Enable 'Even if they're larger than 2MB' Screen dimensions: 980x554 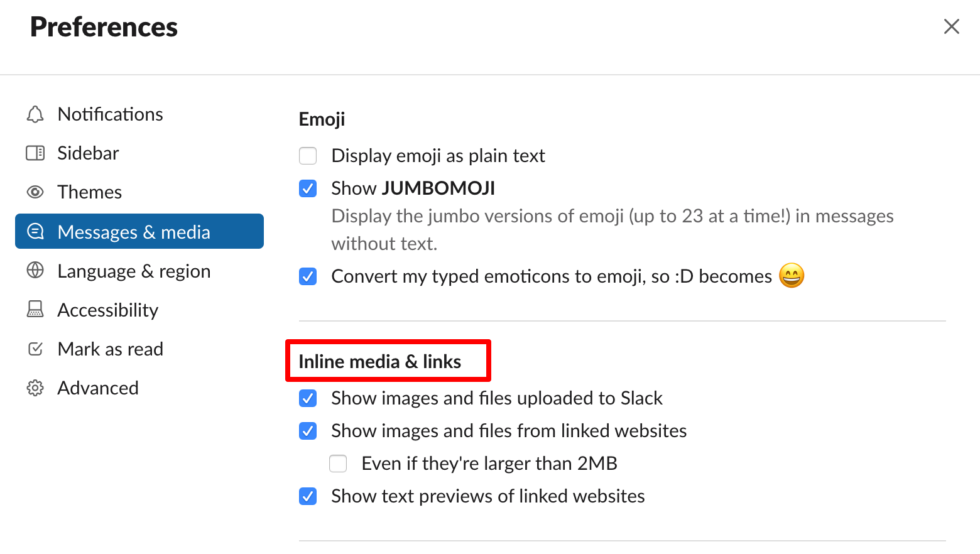tap(338, 463)
